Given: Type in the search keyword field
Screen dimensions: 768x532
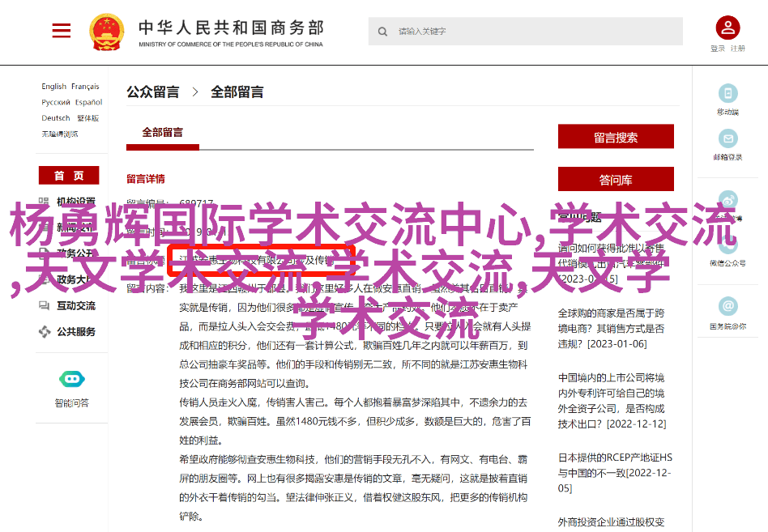Looking at the screenshot, I should pos(535,32).
